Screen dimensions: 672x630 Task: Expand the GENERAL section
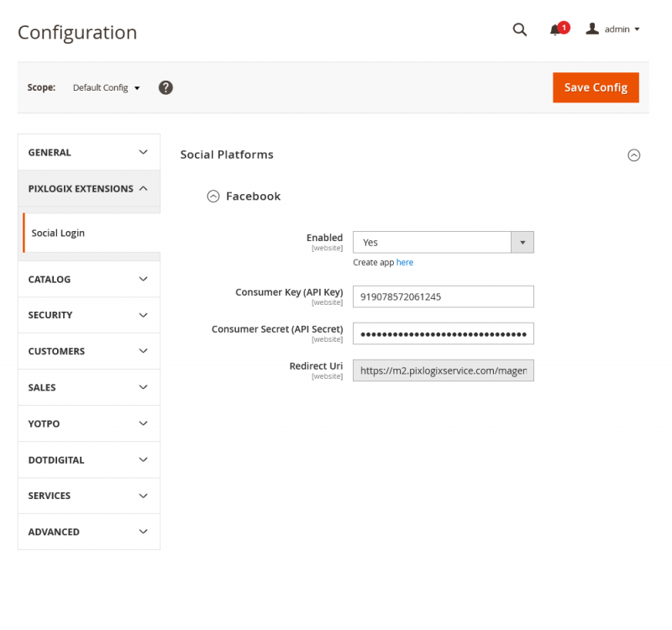88,152
